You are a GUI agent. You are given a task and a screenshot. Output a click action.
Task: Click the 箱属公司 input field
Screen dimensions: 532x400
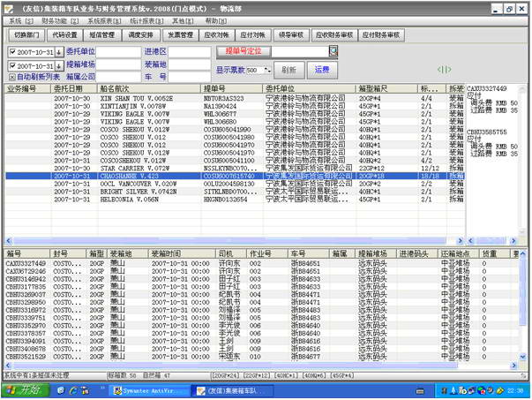[x=118, y=77]
